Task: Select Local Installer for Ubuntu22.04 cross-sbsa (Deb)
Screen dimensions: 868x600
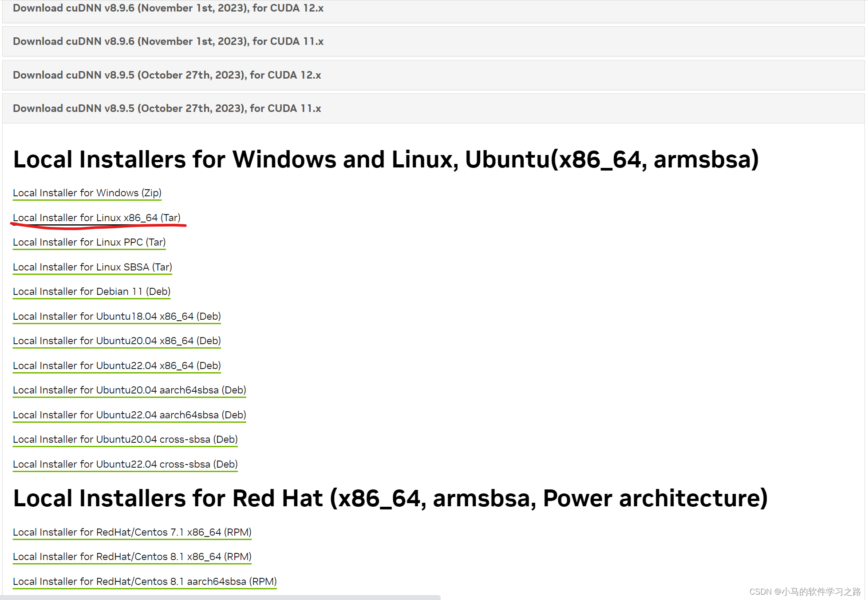Action: [x=125, y=464]
